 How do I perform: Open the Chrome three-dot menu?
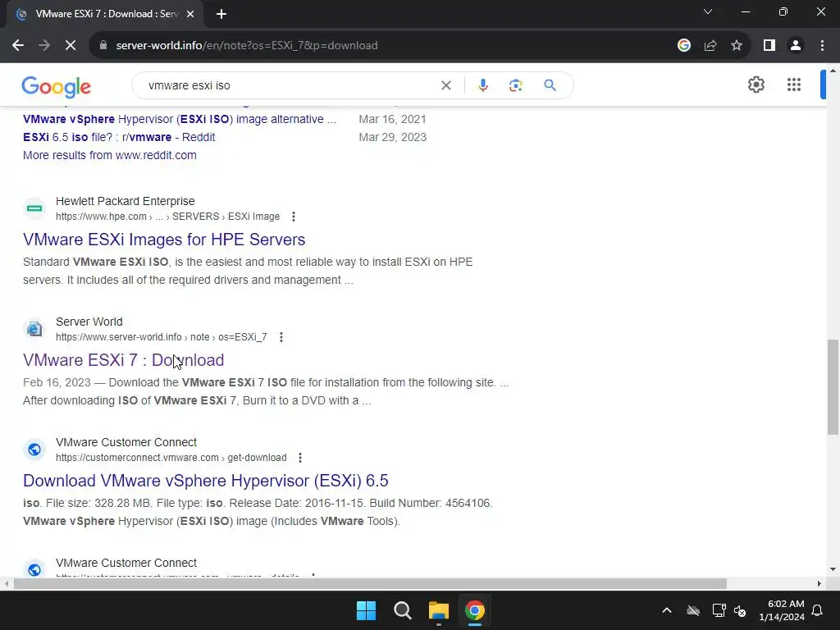point(822,46)
